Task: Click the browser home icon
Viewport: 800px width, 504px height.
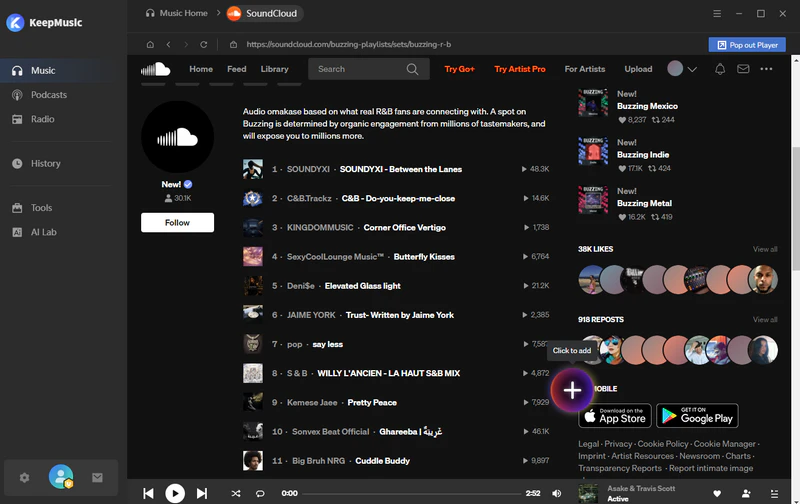Action: [x=150, y=44]
